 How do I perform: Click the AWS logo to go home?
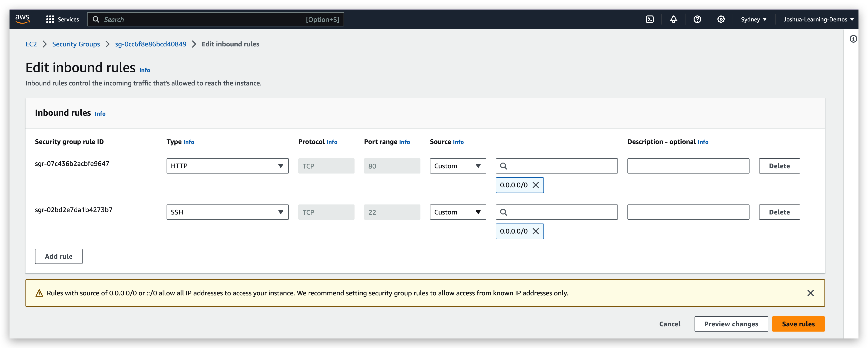click(22, 19)
